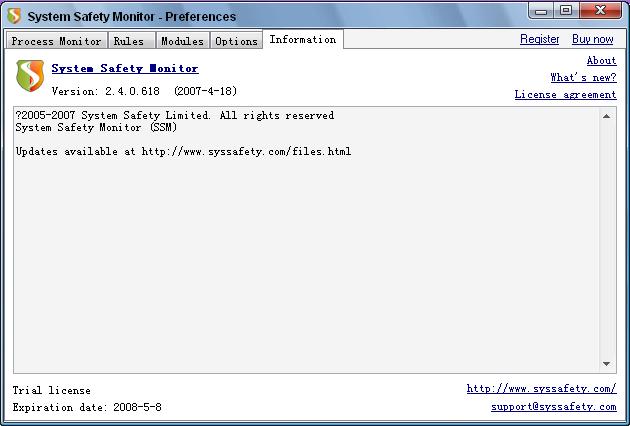Open the http://www.syssafety.com/ website link
The width and height of the screenshot is (630, 426).
(x=541, y=389)
